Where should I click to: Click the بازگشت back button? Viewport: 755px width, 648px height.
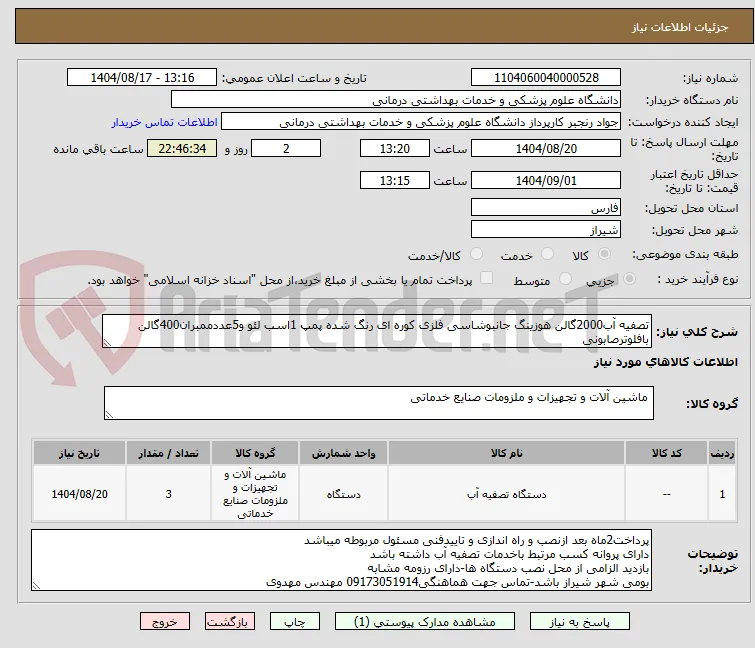click(x=230, y=622)
